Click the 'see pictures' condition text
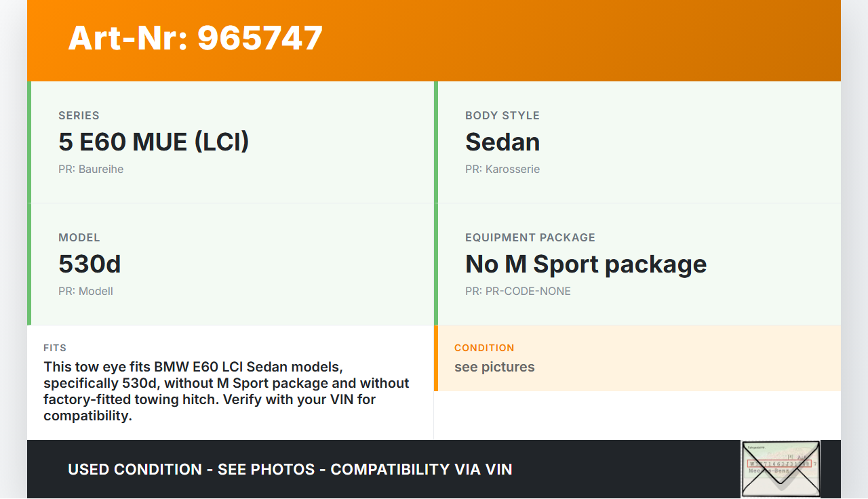 pos(494,367)
